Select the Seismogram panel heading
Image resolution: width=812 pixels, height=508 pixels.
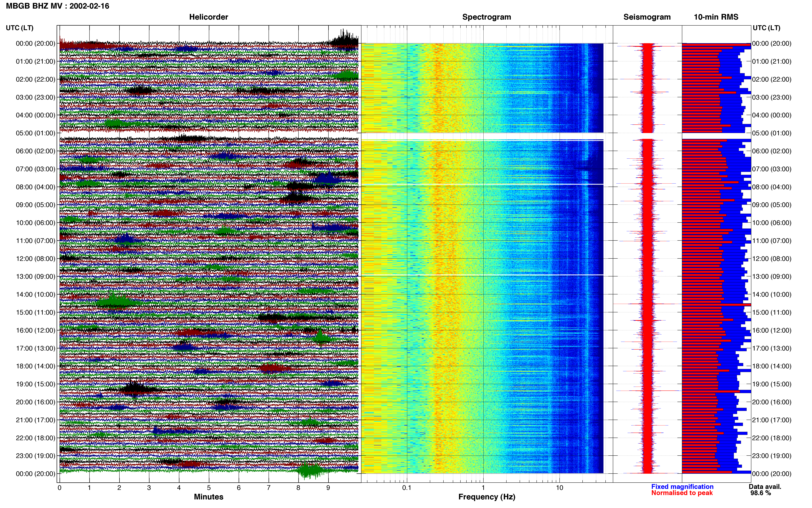click(647, 17)
